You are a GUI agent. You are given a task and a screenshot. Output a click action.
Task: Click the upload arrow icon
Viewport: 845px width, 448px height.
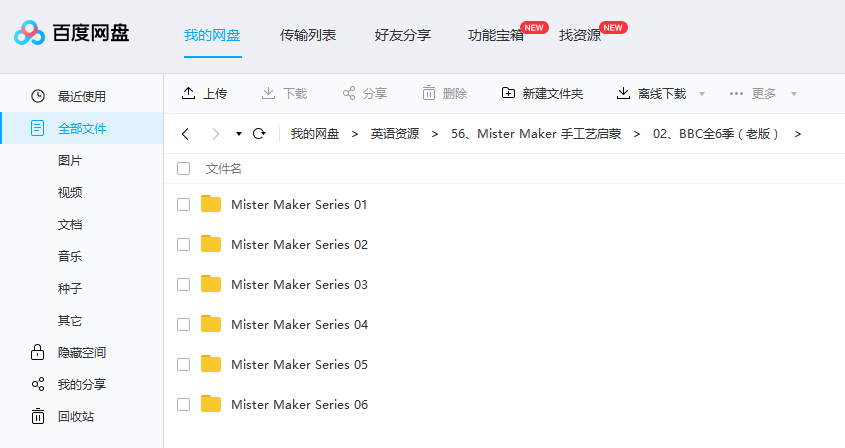tap(188, 93)
